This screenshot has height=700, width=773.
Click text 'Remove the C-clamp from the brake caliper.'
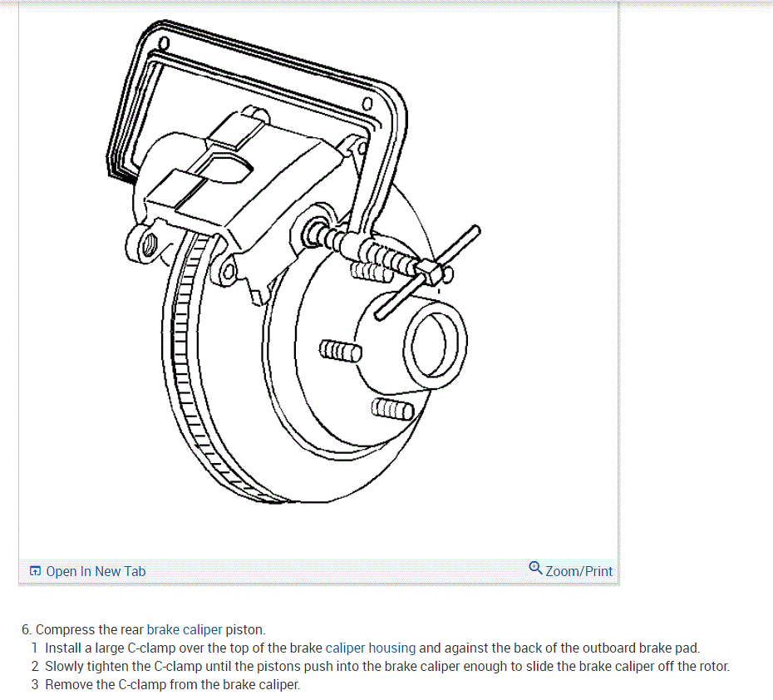(173, 684)
